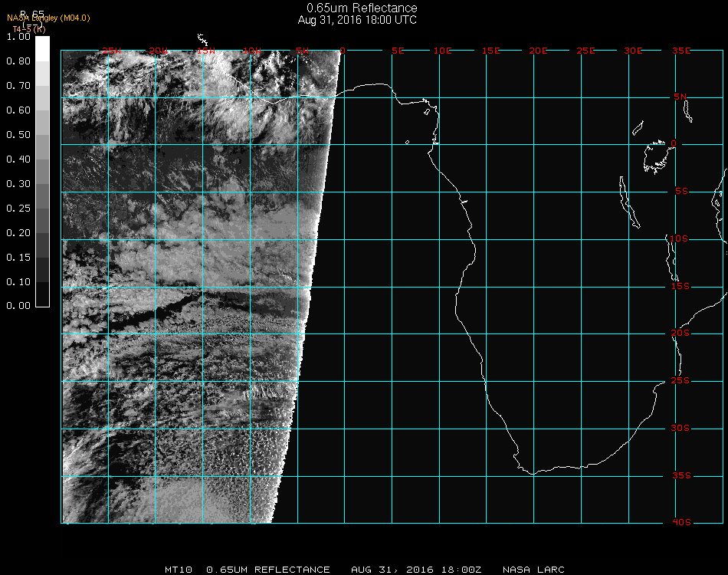Click the '25S' latitude label
Image resolution: width=728 pixels, height=575 pixels.
[x=680, y=381]
